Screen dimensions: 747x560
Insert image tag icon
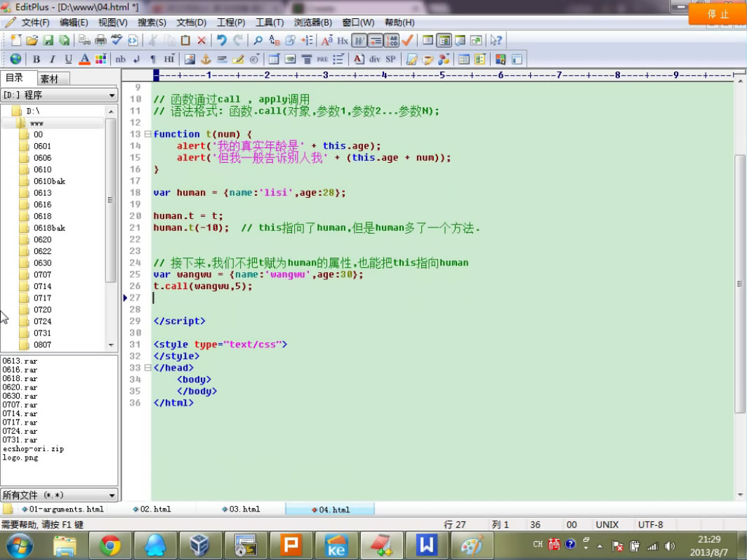190,59
